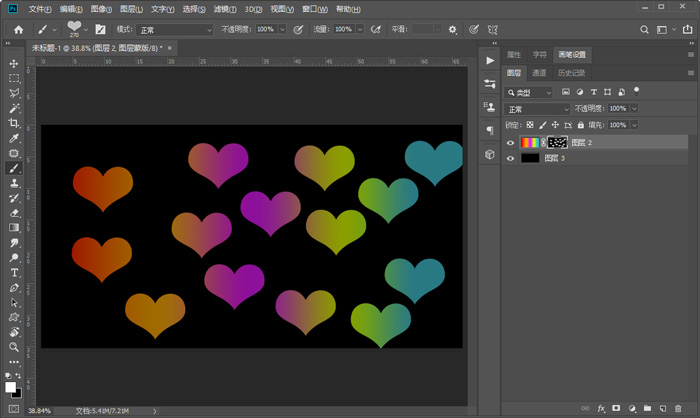This screenshot has height=418, width=700.
Task: Click the Home icon in options bar
Action: (x=18, y=30)
